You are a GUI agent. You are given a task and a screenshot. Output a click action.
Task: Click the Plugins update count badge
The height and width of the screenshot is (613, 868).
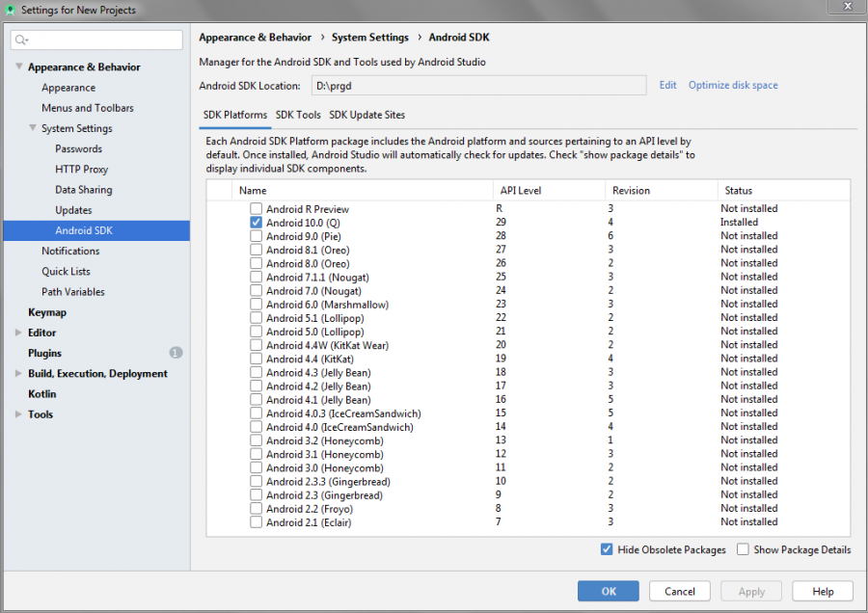click(x=176, y=353)
